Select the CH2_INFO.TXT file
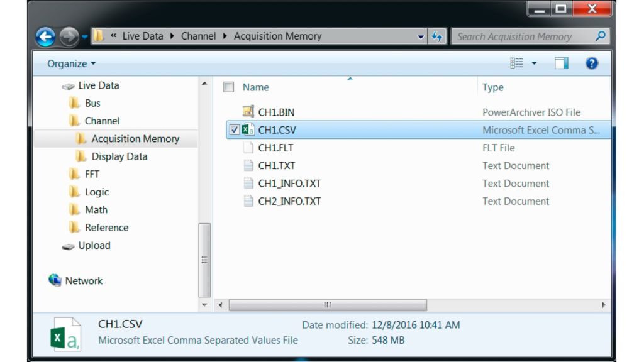644x362 pixels. click(x=289, y=201)
